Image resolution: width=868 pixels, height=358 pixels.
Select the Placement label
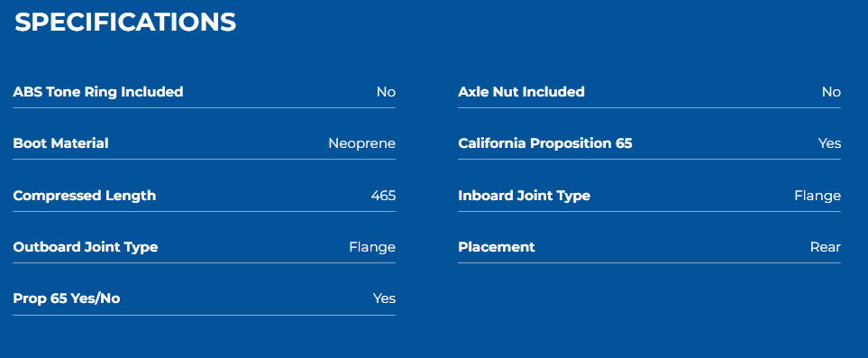point(497,247)
